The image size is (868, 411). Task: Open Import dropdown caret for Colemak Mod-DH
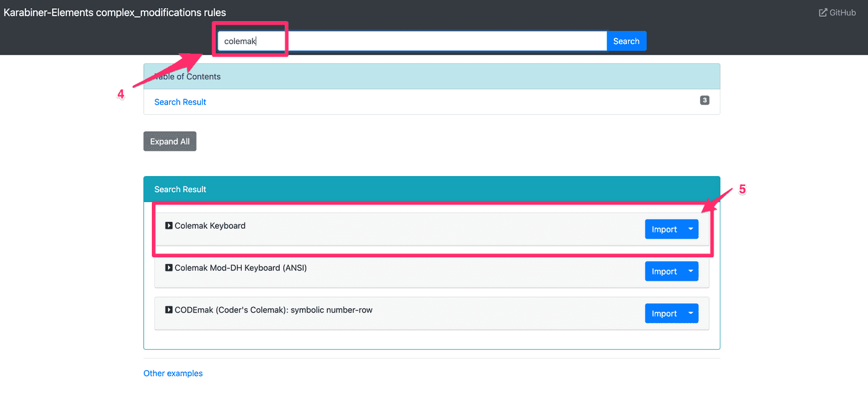click(x=691, y=272)
